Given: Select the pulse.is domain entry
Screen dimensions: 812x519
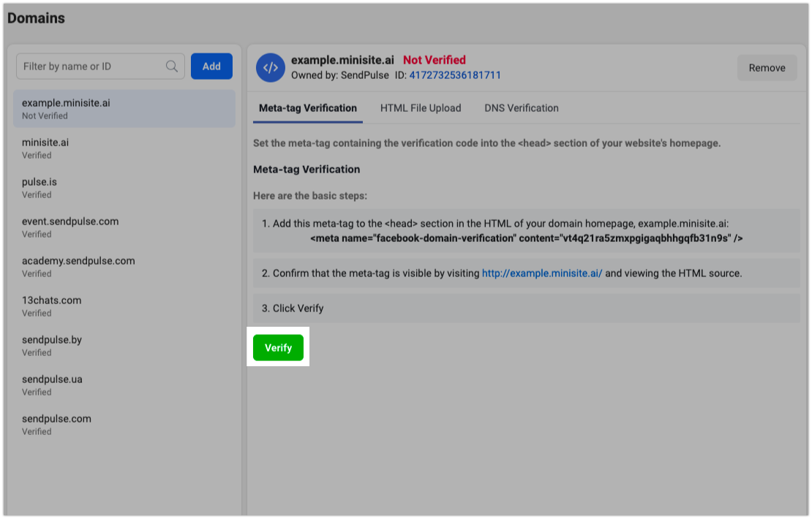Looking at the screenshot, I should coord(124,187).
